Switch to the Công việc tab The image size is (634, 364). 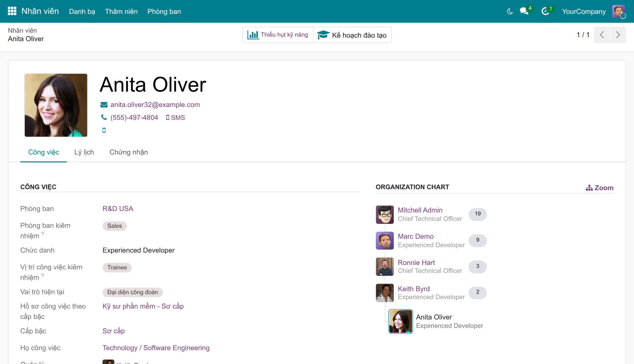click(x=44, y=152)
